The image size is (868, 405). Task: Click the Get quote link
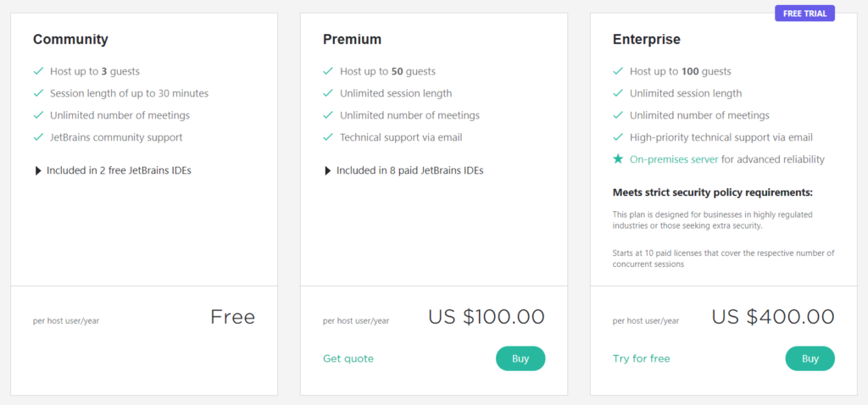tap(348, 358)
